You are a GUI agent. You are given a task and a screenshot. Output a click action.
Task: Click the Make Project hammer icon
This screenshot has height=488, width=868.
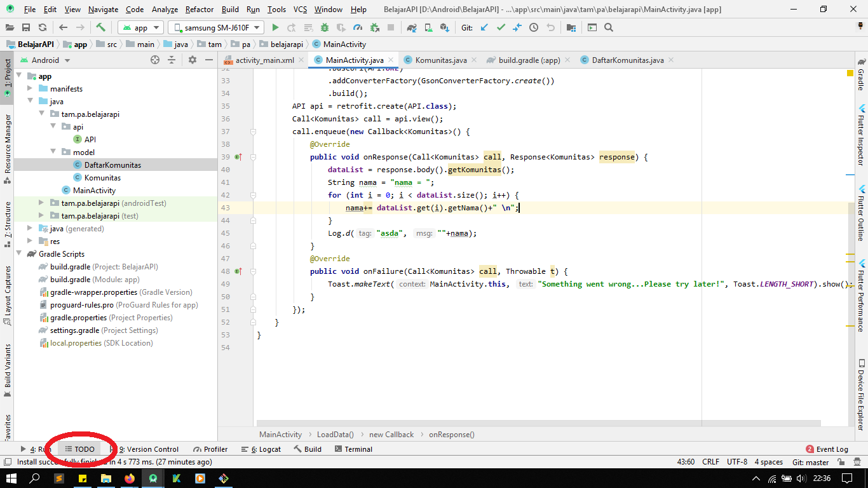tap(101, 28)
